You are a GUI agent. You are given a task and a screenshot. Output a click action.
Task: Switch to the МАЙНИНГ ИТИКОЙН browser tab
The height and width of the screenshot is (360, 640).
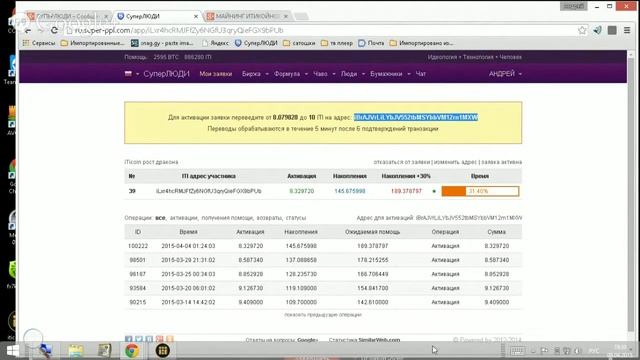[247, 16]
